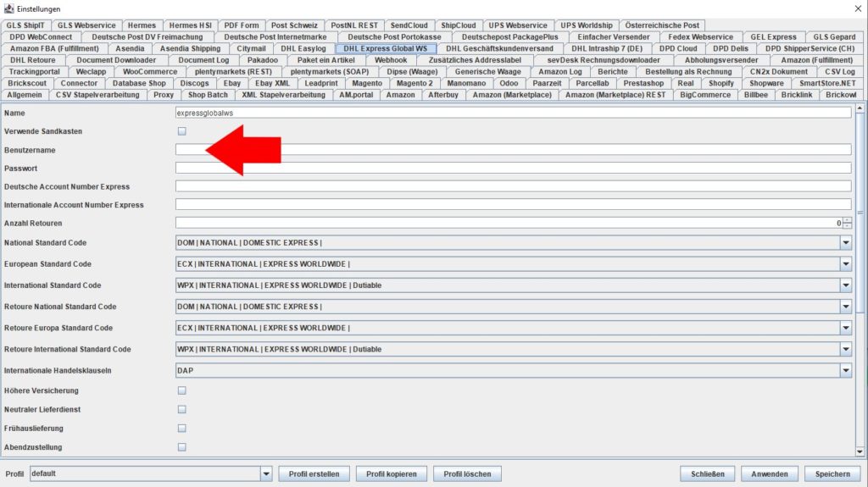Open the SendCloud tab
The height and width of the screenshot is (487, 868).
409,25
